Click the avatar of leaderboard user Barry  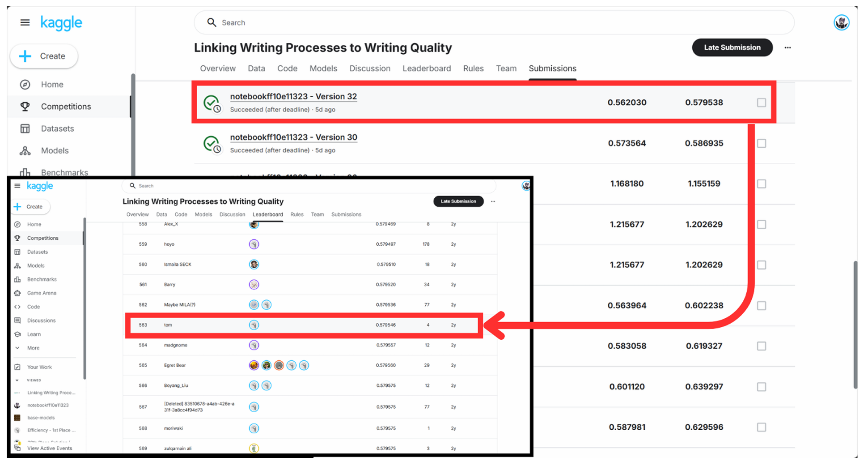tap(254, 285)
